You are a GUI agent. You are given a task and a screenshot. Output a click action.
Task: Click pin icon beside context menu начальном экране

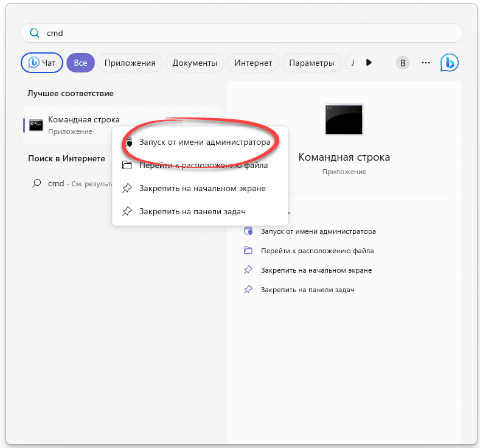click(x=127, y=188)
